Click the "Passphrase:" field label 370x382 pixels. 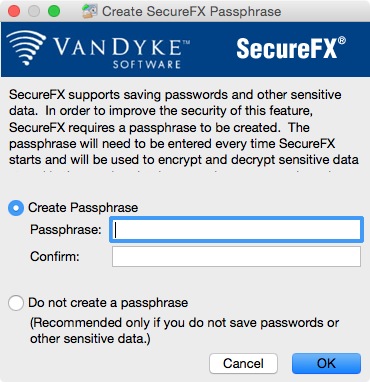click(66, 230)
